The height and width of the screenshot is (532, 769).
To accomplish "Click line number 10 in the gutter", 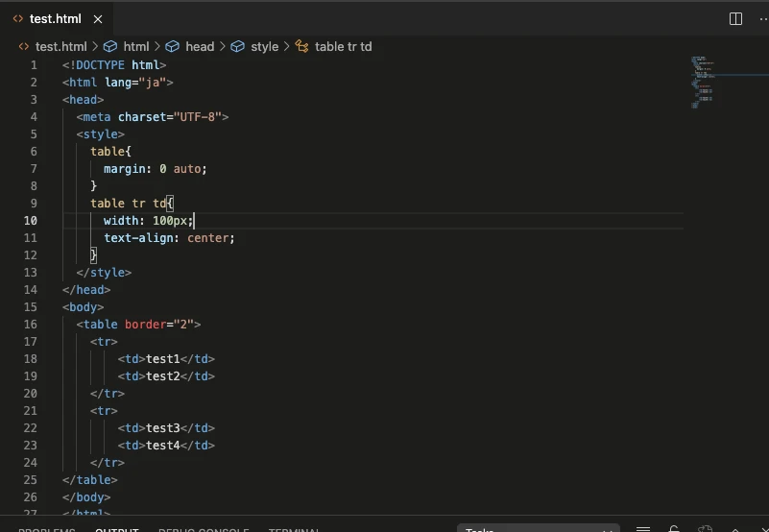I will pos(31,221).
